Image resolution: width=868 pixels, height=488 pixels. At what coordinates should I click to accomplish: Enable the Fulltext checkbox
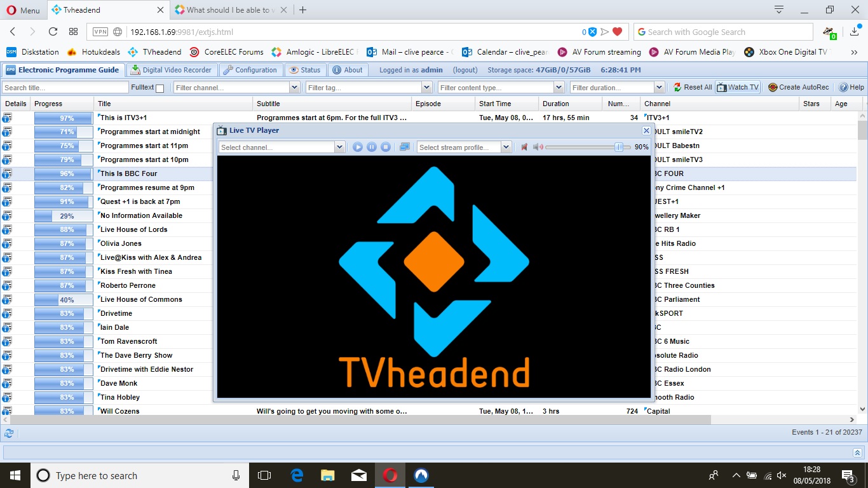[159, 88]
